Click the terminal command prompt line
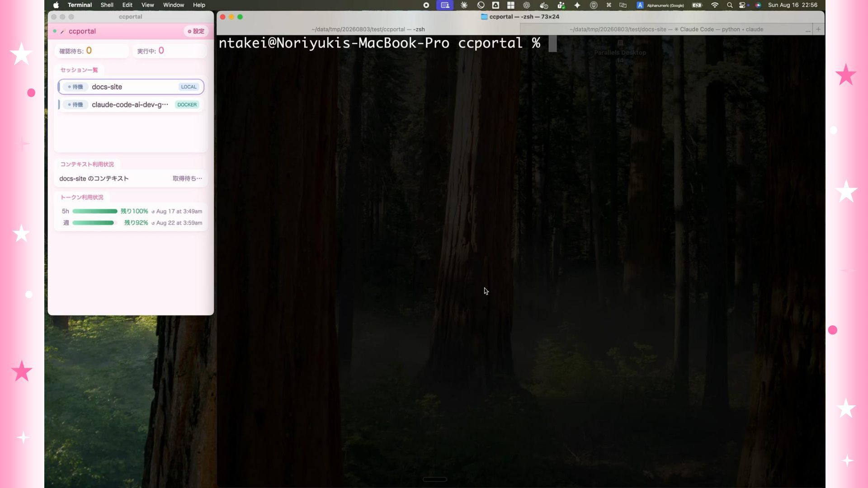Image resolution: width=868 pixels, height=488 pixels. click(x=388, y=43)
